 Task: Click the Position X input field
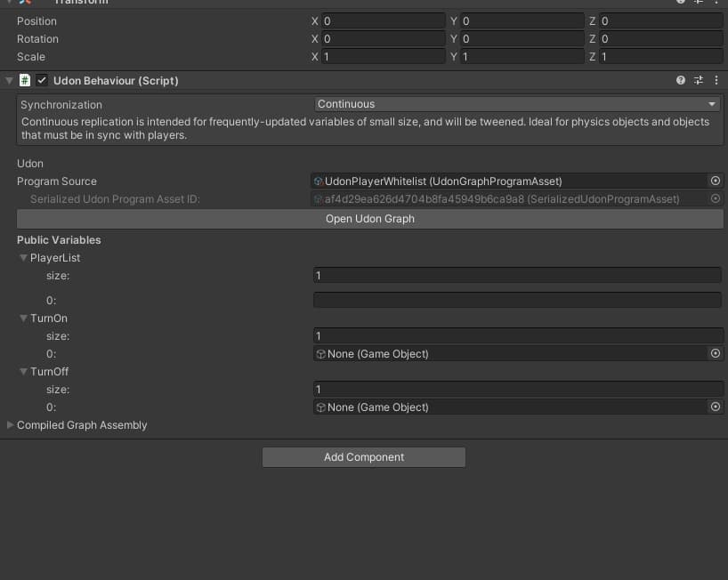[x=384, y=20]
